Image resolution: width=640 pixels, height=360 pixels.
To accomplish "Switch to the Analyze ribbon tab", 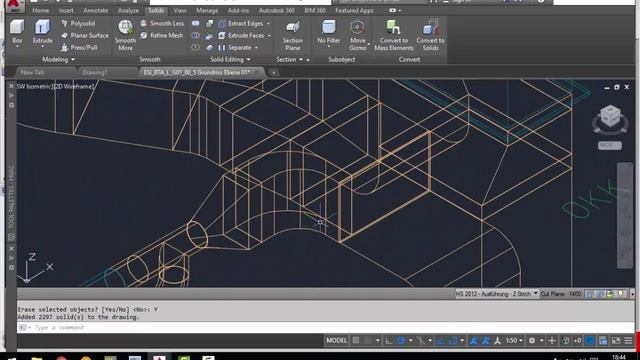I will coord(128,11).
